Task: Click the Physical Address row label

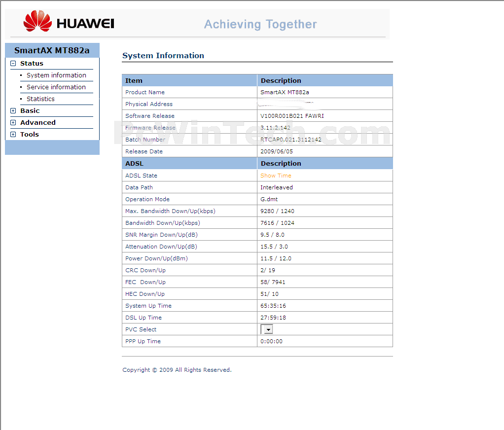Action: 149,105
